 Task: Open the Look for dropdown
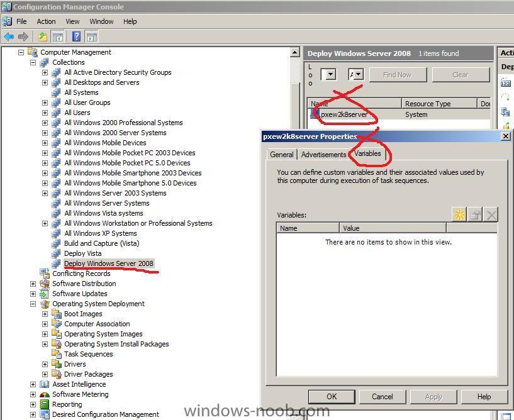330,74
